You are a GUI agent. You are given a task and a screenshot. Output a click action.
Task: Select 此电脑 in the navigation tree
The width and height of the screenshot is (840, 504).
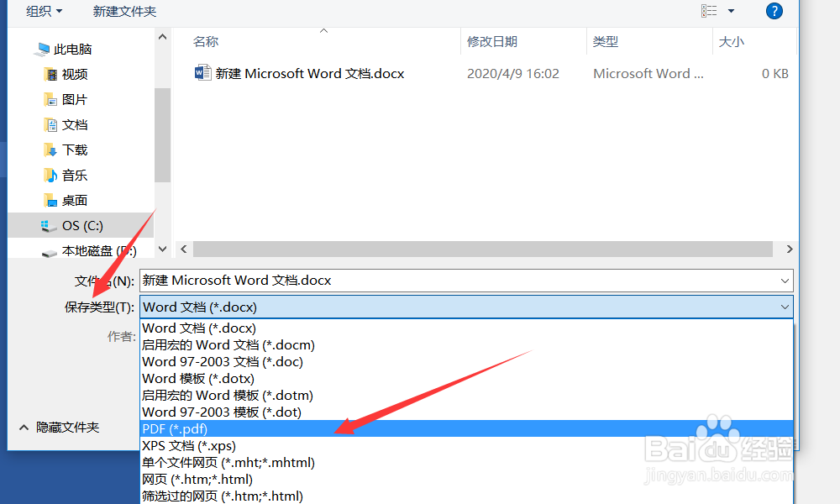pyautogui.click(x=73, y=50)
